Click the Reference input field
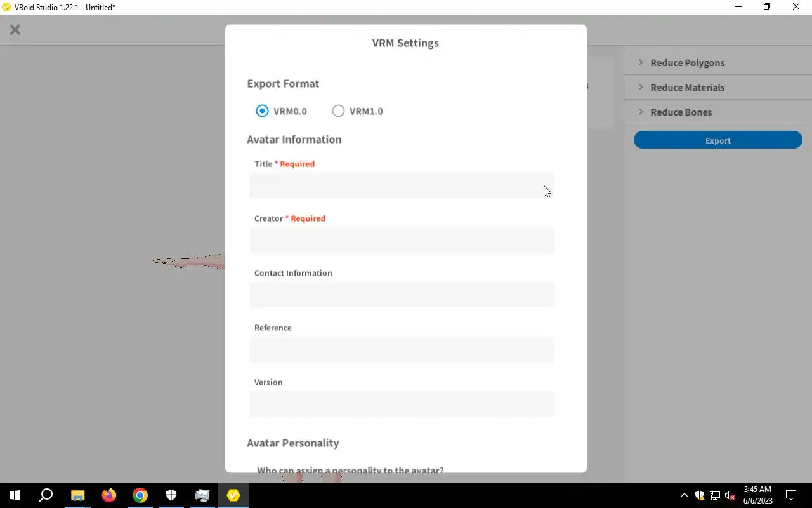 402,350
